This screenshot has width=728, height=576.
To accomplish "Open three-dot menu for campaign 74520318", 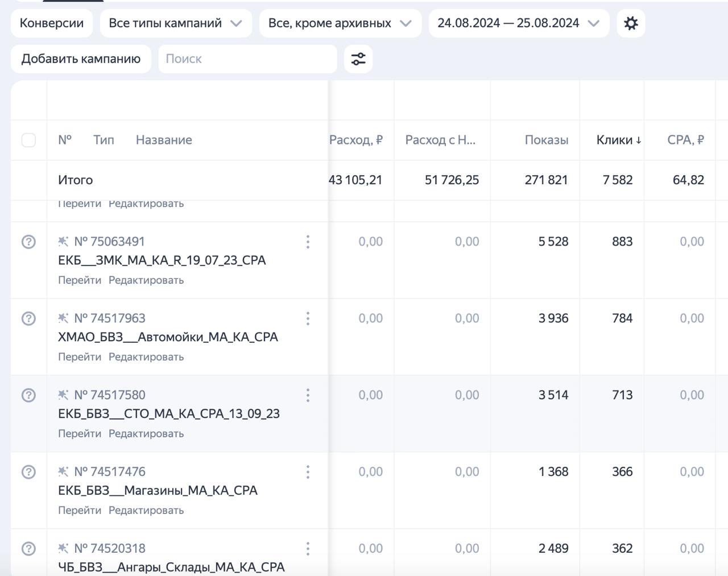I will coord(308,549).
